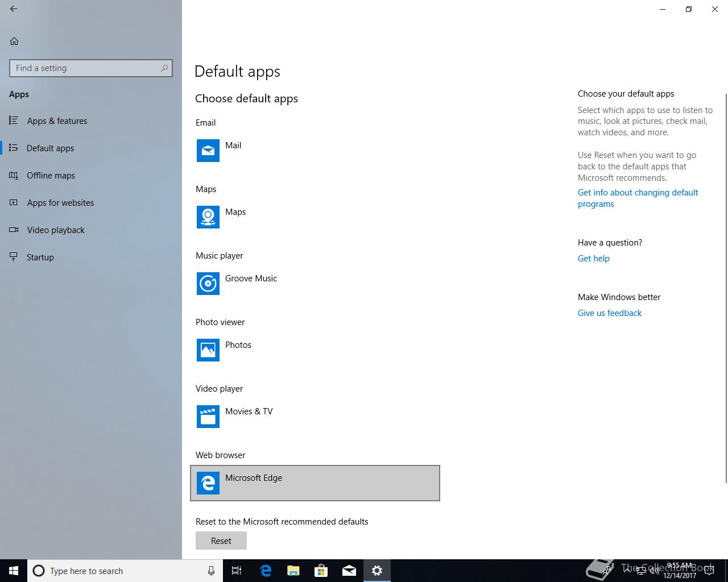Open Microsoft Store from taskbar

(321, 571)
